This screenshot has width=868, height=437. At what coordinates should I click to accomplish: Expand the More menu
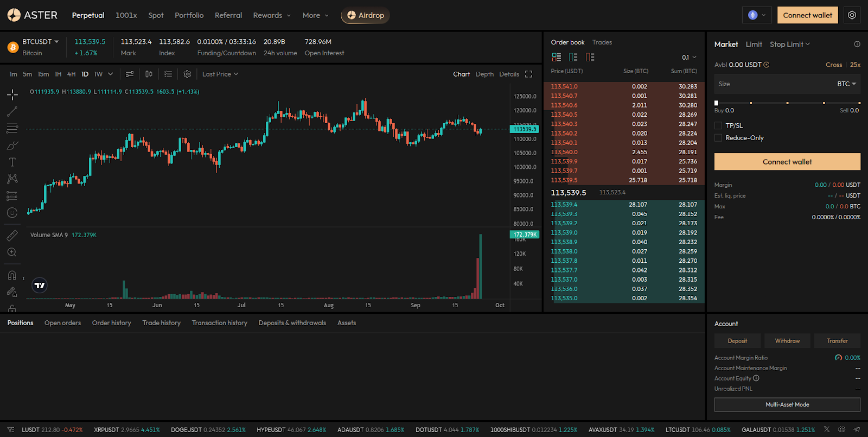tap(316, 15)
